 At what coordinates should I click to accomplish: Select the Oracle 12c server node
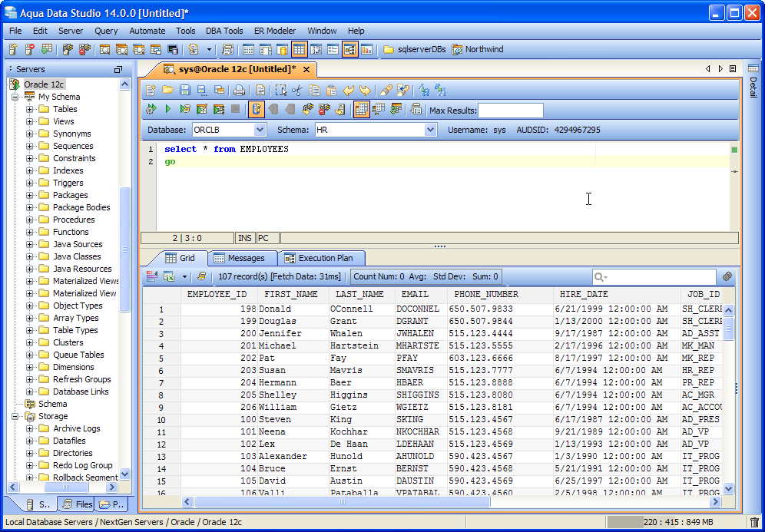click(44, 84)
